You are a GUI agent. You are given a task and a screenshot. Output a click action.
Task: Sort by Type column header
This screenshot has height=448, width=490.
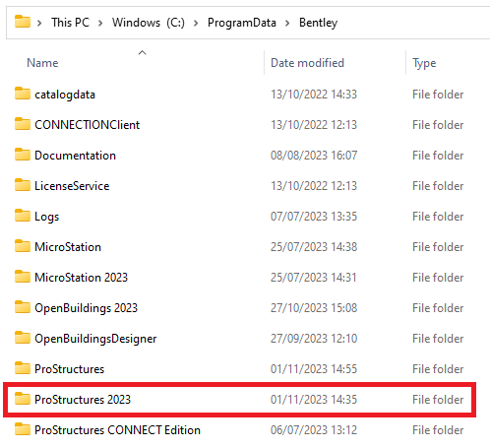[424, 63]
